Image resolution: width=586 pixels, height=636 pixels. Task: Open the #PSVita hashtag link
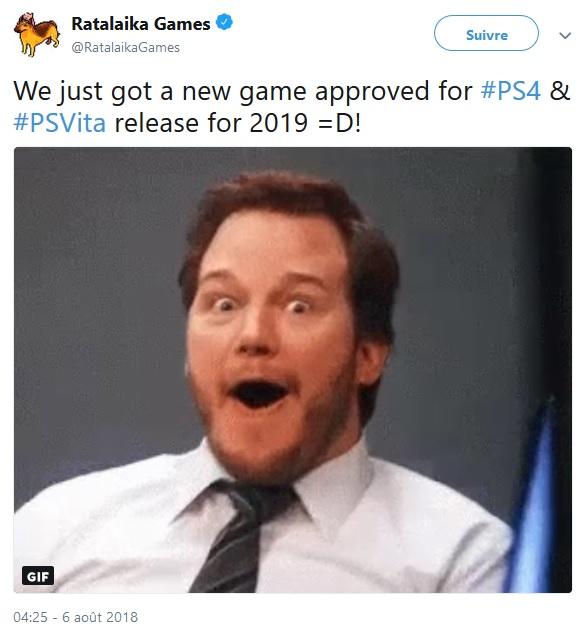[x=60, y=123]
